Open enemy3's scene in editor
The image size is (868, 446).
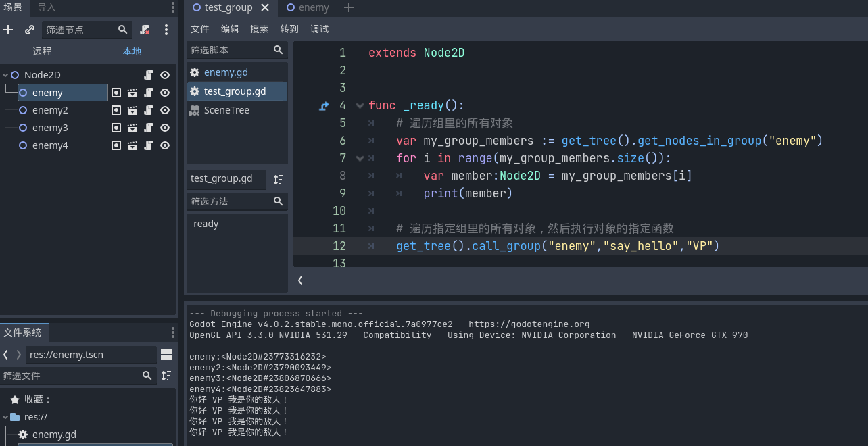tap(132, 128)
